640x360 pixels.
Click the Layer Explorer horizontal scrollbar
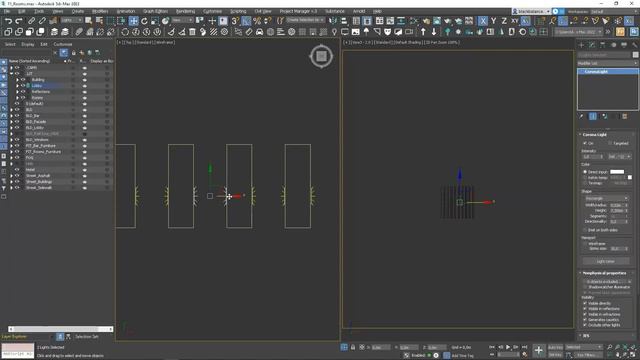point(60,329)
